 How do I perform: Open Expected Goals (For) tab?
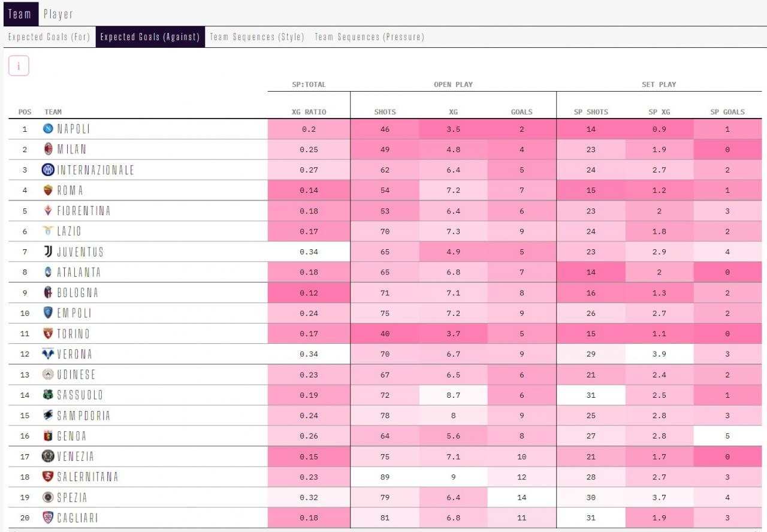pos(49,37)
